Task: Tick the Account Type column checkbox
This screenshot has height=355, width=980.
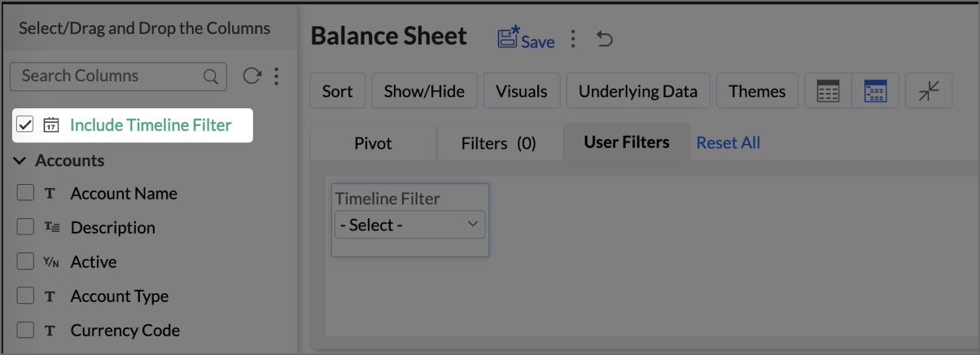Action: click(25, 296)
